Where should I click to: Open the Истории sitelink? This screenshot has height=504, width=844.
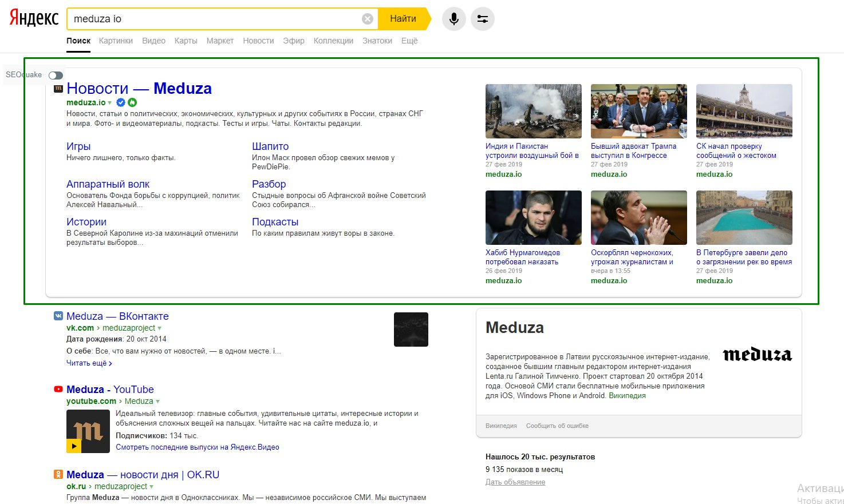(86, 222)
